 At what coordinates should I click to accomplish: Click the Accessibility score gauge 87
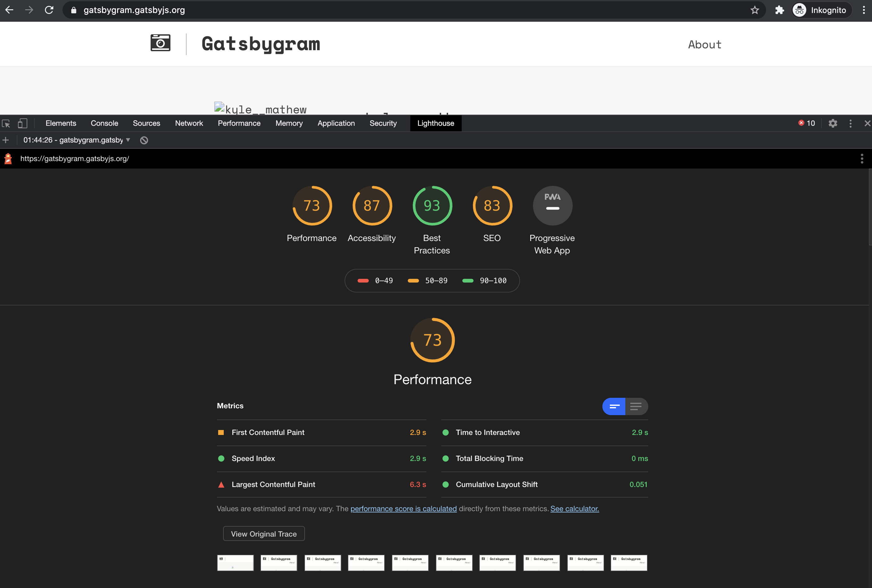tap(372, 205)
